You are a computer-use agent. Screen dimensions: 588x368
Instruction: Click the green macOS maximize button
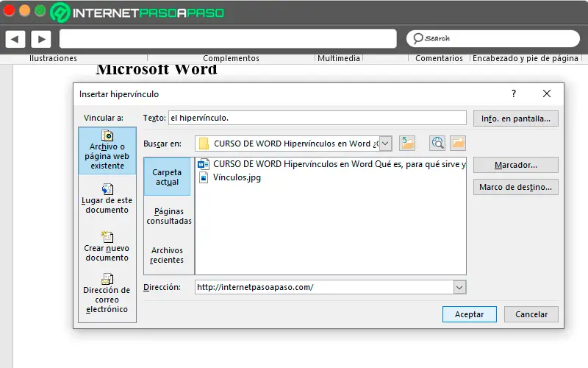point(40,10)
